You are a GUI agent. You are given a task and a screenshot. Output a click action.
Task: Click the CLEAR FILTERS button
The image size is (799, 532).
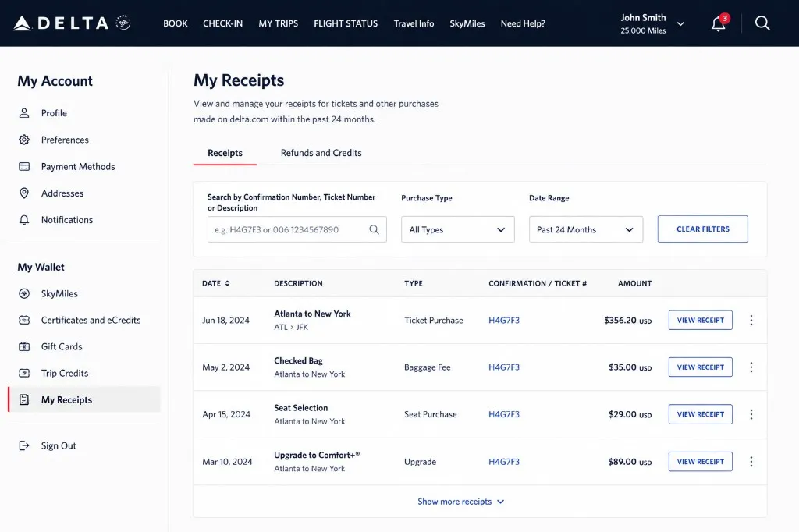pyautogui.click(x=703, y=229)
